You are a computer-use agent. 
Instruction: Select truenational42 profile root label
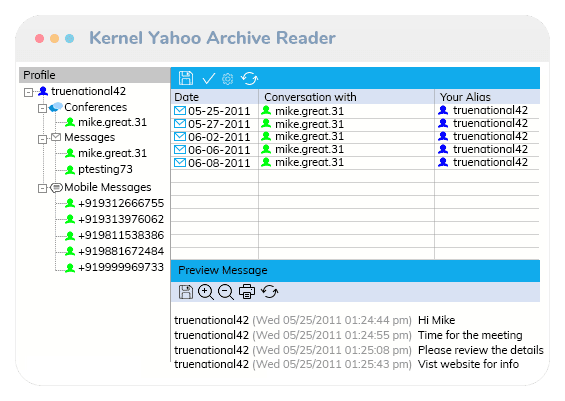pyautogui.click(x=89, y=91)
